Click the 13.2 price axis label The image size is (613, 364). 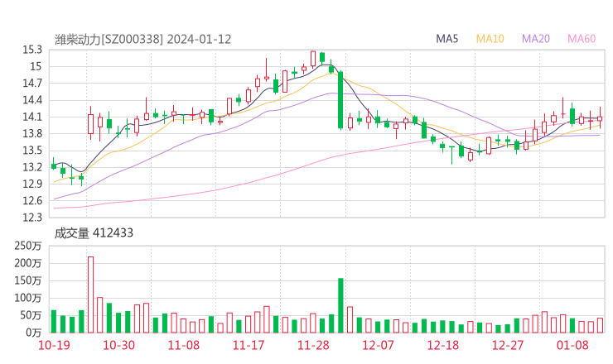(32, 167)
